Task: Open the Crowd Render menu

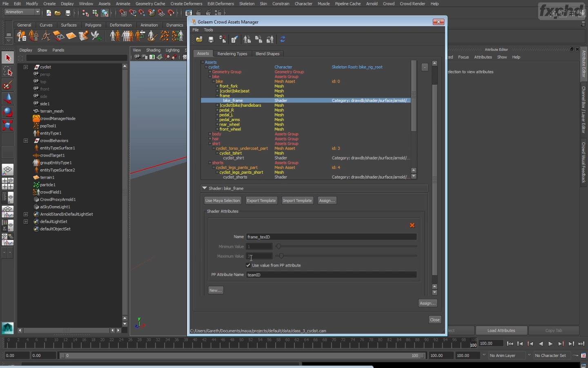Action: (x=412, y=4)
